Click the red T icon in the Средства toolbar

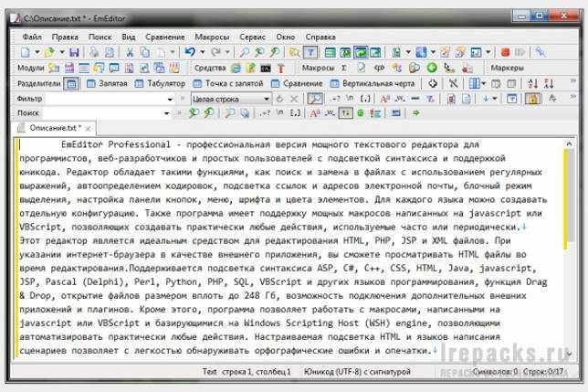click(x=280, y=69)
